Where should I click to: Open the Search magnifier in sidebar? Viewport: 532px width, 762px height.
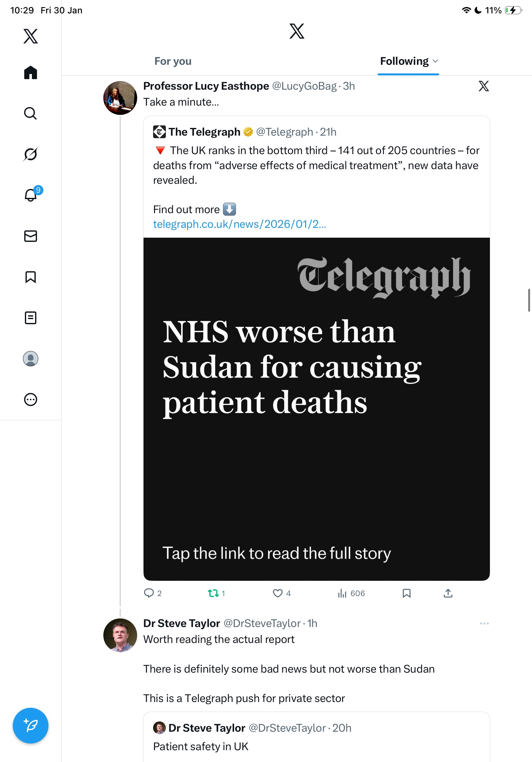click(31, 113)
